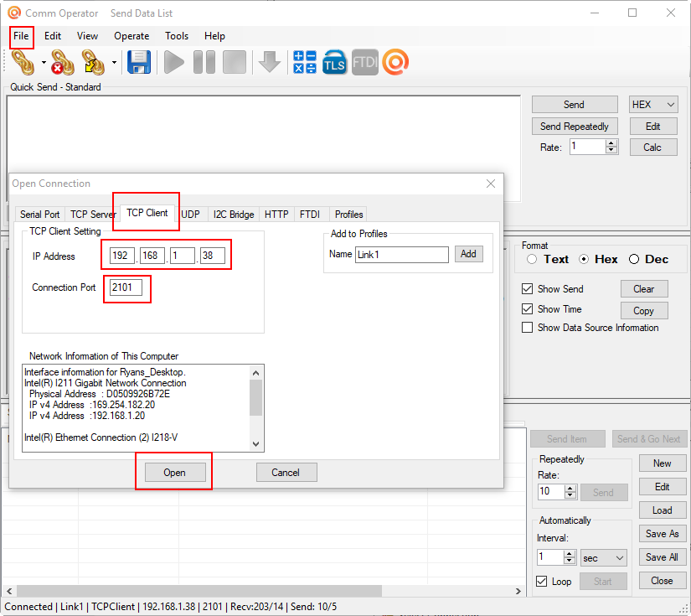Click the TLS toolbar icon
This screenshot has width=691, height=616.
tap(334, 62)
